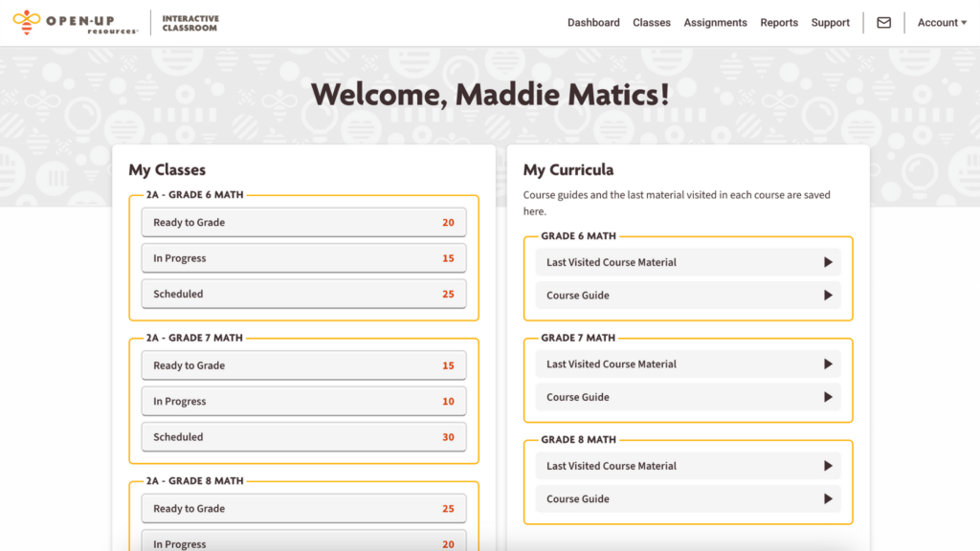Open Grade 6 Math Course Guide text
Image resolution: width=980 pixels, height=551 pixels.
(x=577, y=296)
